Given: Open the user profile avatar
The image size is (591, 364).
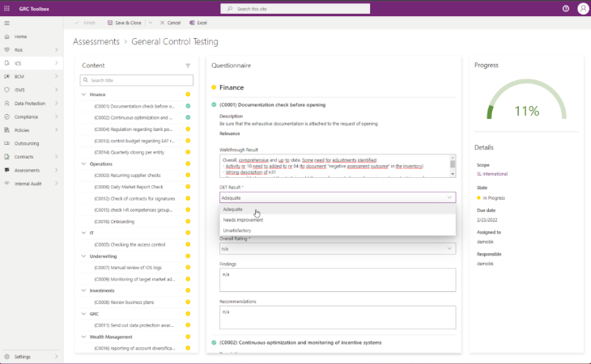Looking at the screenshot, I should pos(583,9).
